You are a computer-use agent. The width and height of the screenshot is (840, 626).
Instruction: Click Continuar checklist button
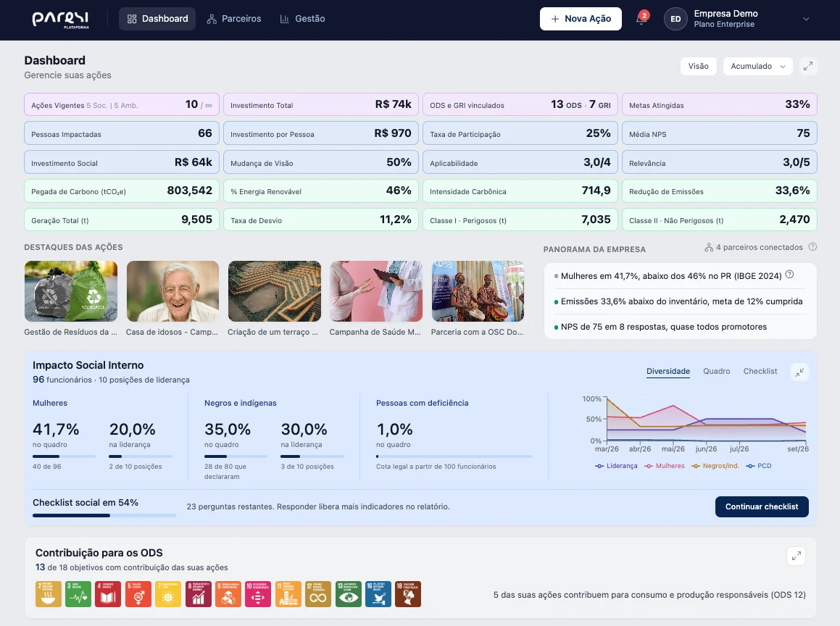tap(761, 506)
